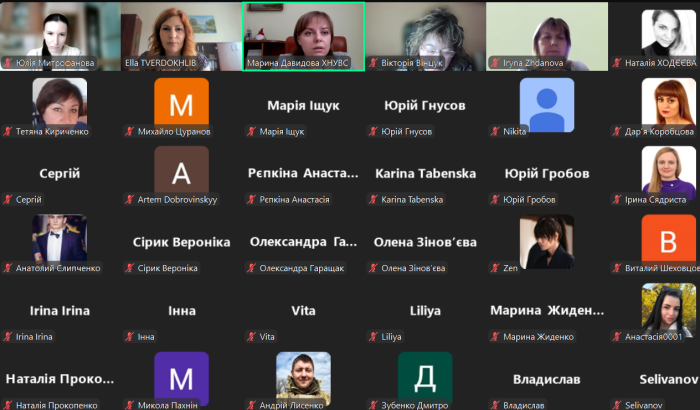Click the brown A avatar of Artem Dobrovinskyy
Image resolution: width=700 pixels, height=410 pixels.
pyautogui.click(x=181, y=173)
